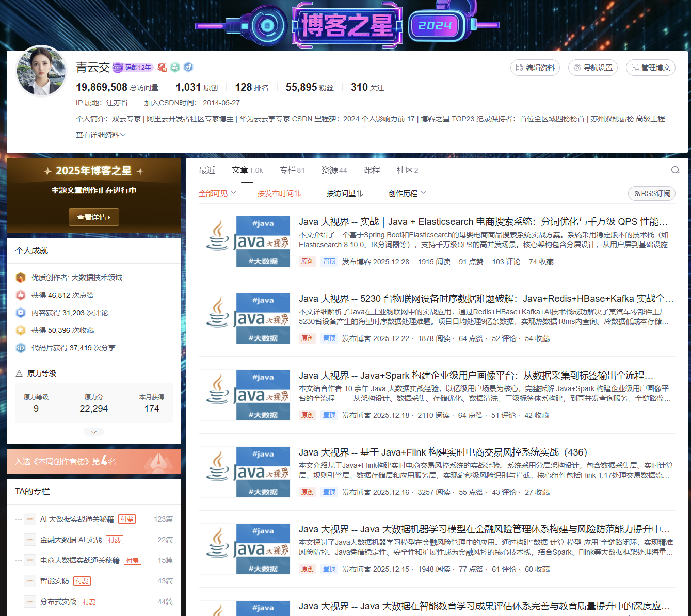This screenshot has height=616, width=691.
Task: Open the 金融大数据 AI 实战 column
Action: (x=71, y=540)
